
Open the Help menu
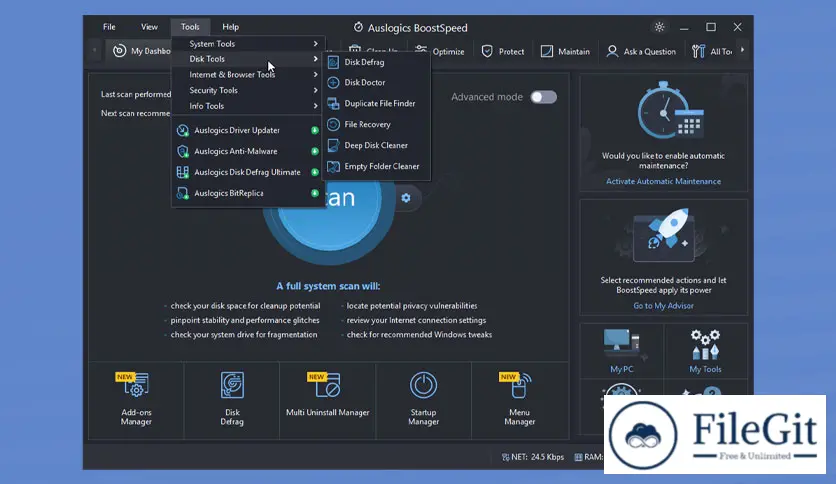point(230,27)
